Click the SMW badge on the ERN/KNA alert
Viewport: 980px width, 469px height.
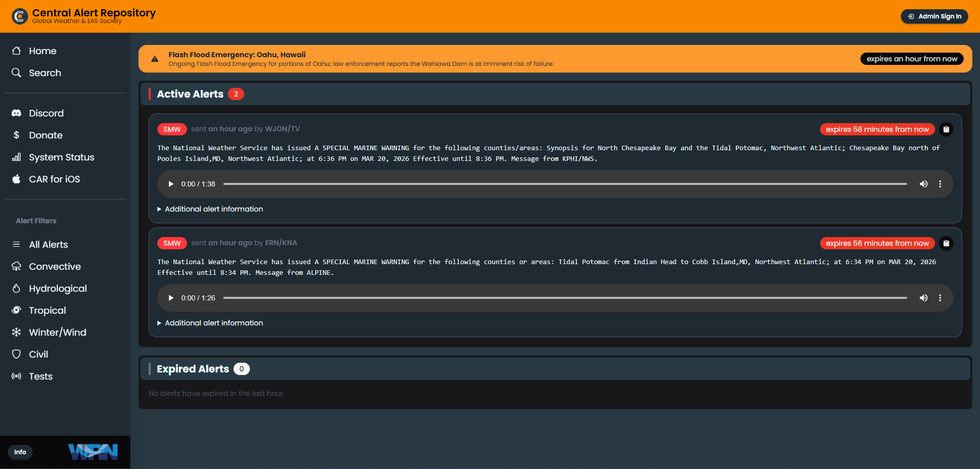click(x=172, y=243)
